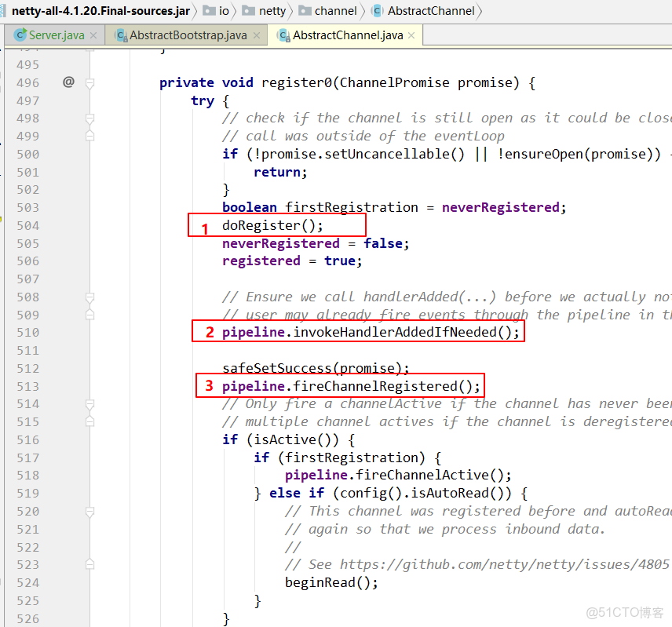The height and width of the screenshot is (627, 672).
Task: Click the beginRead() call on line 524
Action: click(331, 583)
